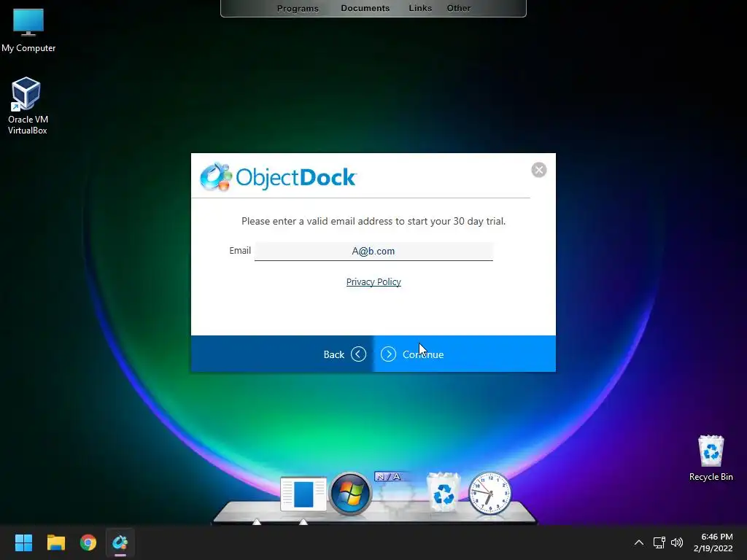Open the Programs tab on top dock
747x560 pixels.
point(298,8)
